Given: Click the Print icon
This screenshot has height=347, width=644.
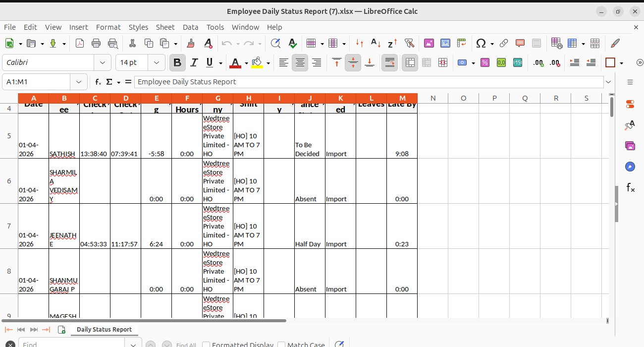Looking at the screenshot, I should [x=96, y=43].
